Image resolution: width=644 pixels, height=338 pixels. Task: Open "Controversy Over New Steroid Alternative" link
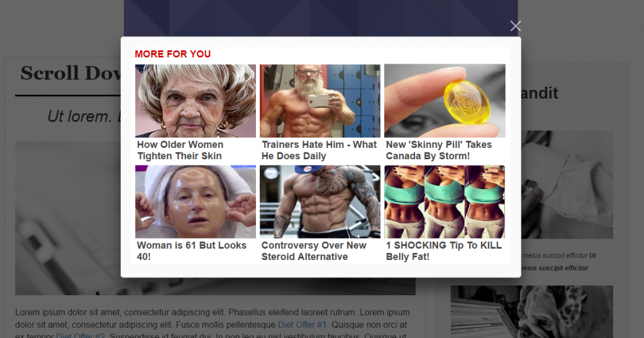coord(314,251)
